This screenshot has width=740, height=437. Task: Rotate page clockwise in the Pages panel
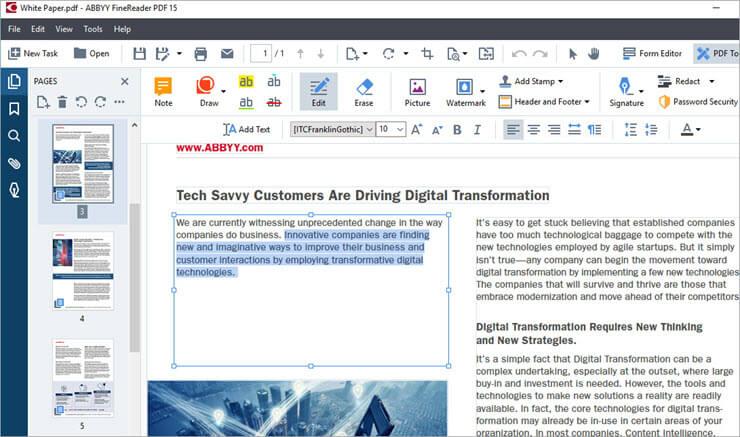(100, 102)
